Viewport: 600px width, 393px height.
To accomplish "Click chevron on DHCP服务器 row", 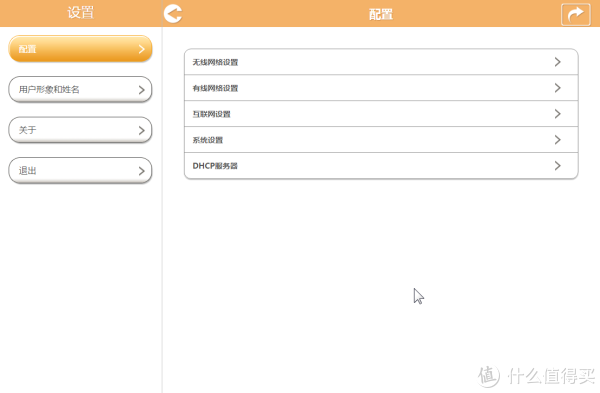I will [558, 166].
